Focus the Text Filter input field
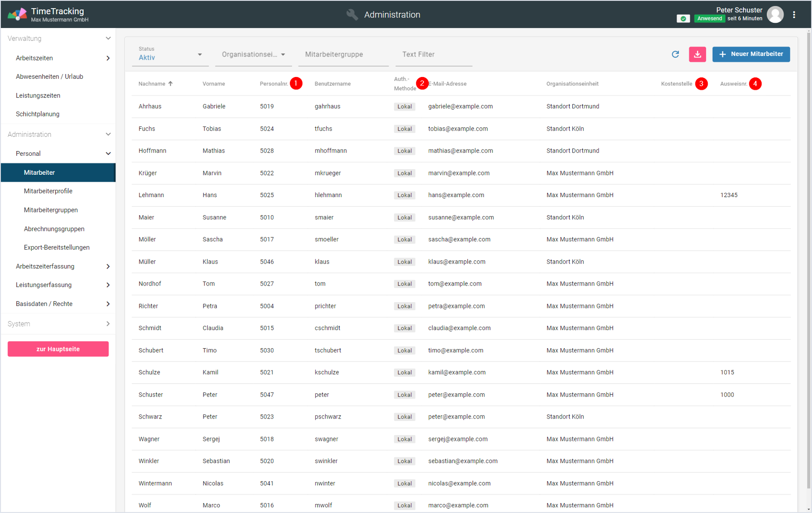Image resolution: width=812 pixels, height=513 pixels. point(434,55)
